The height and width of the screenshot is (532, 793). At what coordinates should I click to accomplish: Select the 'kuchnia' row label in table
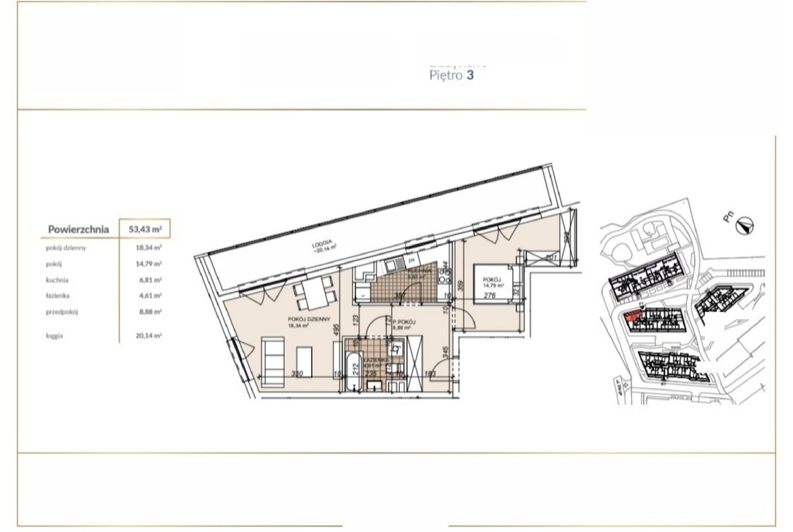[x=57, y=280]
